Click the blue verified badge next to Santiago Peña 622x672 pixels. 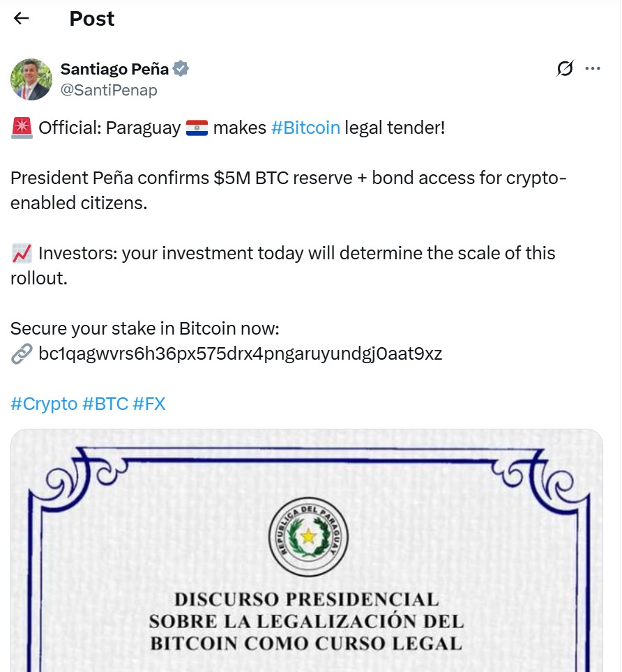click(181, 68)
